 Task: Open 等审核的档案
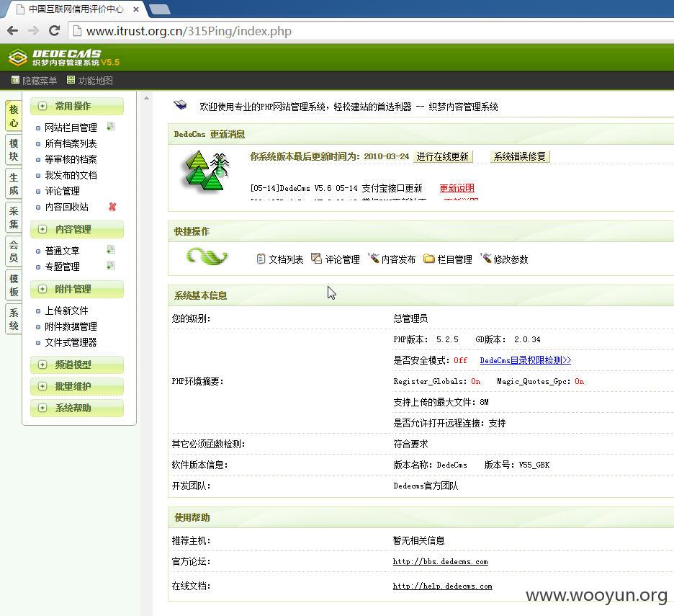[71, 160]
